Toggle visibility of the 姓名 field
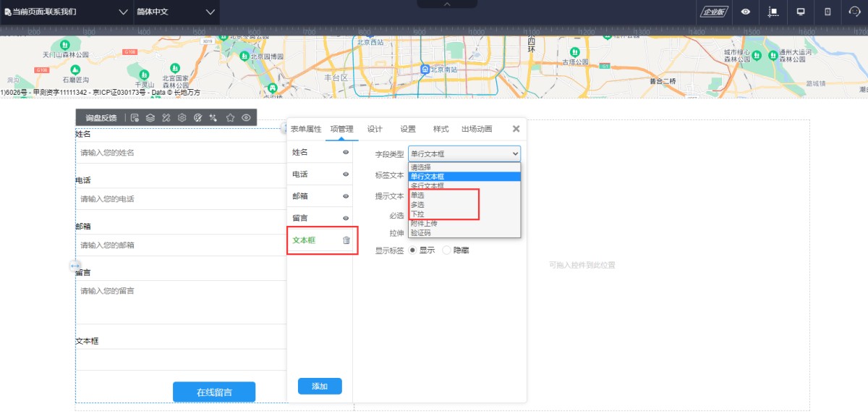This screenshot has width=868, height=417. click(x=346, y=153)
